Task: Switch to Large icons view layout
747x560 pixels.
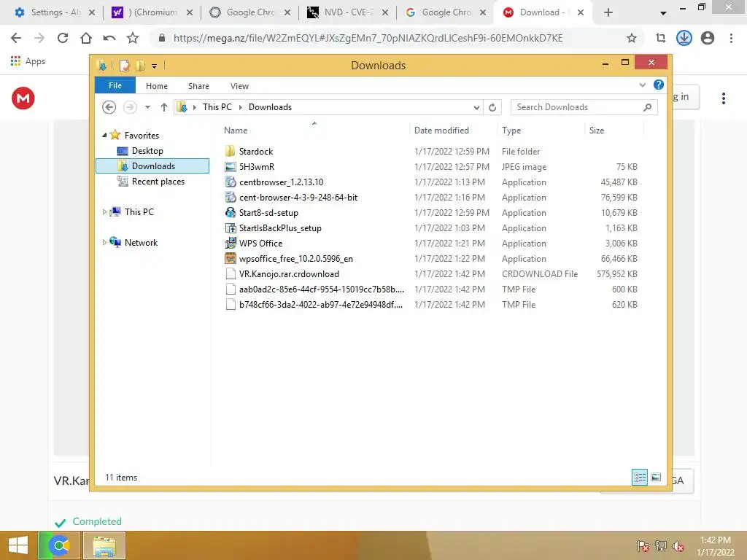Action: pos(656,477)
